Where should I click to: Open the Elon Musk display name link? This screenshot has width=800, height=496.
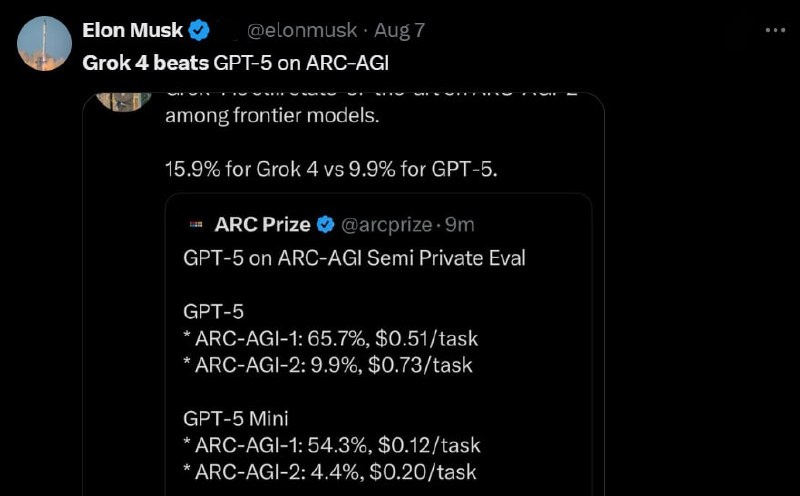tap(131, 31)
